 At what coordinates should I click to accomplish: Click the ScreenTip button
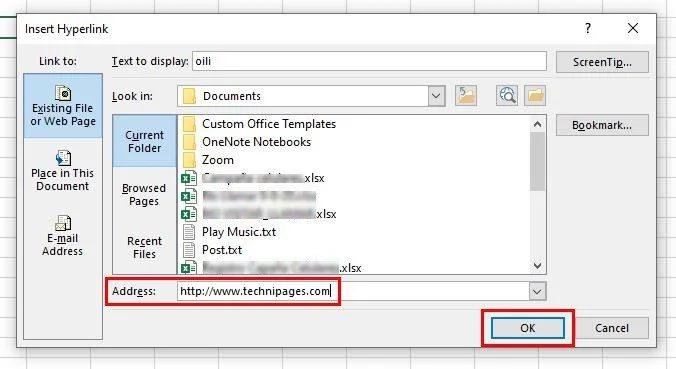pyautogui.click(x=602, y=62)
